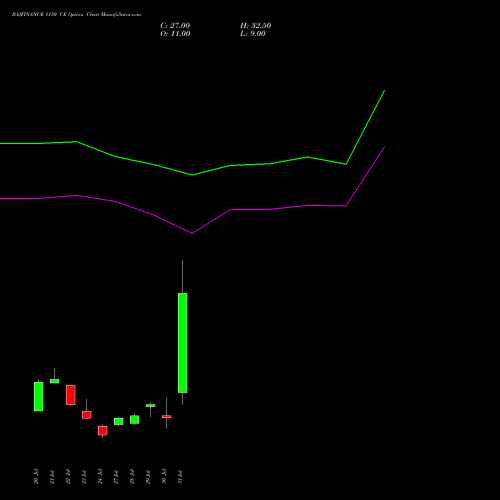The width and height of the screenshot is (500, 500).
Task: Click the low price value L: 9.00
Action: (253, 34)
